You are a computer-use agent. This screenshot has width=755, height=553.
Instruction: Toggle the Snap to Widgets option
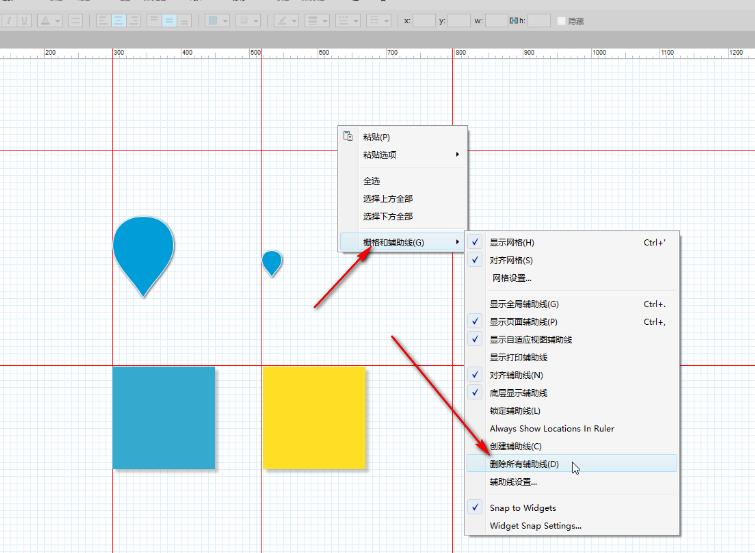tap(522, 508)
